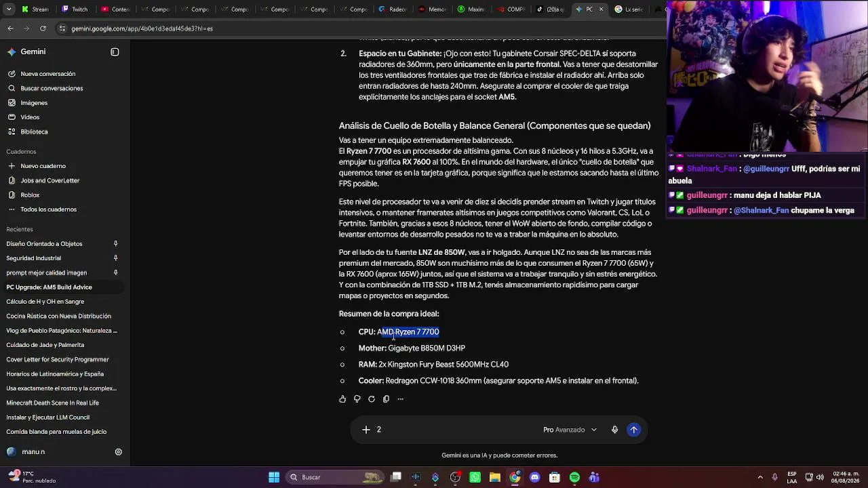Copy the Gemini response

[x=387, y=399]
